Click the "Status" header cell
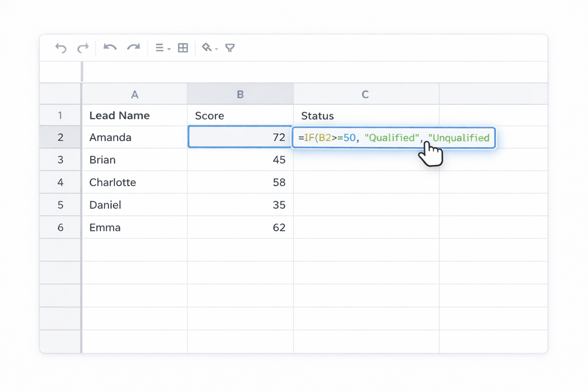The height and width of the screenshot is (392, 588). (x=366, y=115)
